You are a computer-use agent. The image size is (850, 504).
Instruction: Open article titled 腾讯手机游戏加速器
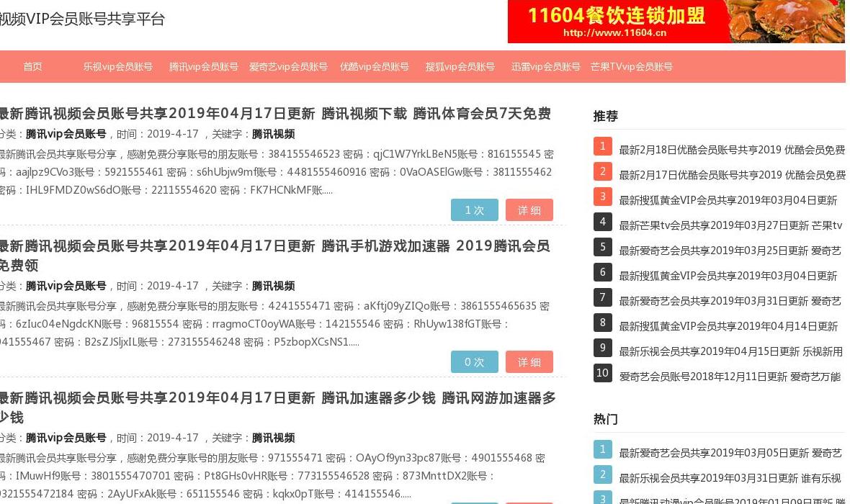pyautogui.click(x=275, y=256)
